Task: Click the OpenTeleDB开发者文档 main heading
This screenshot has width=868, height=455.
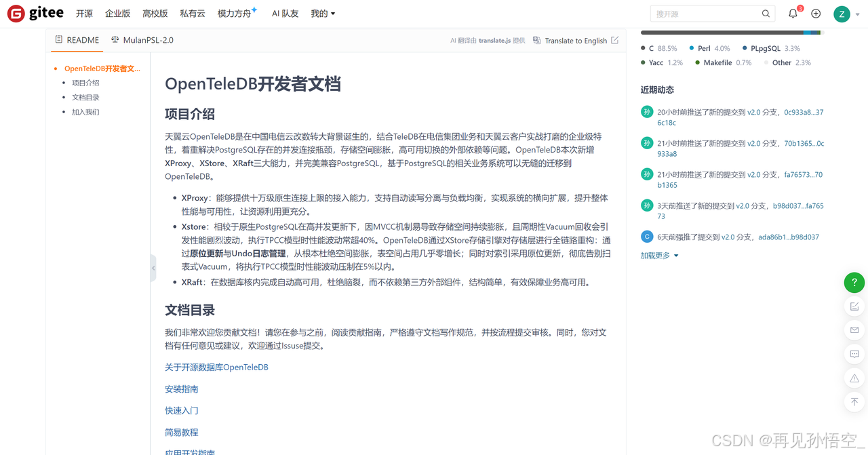Action: pos(253,84)
